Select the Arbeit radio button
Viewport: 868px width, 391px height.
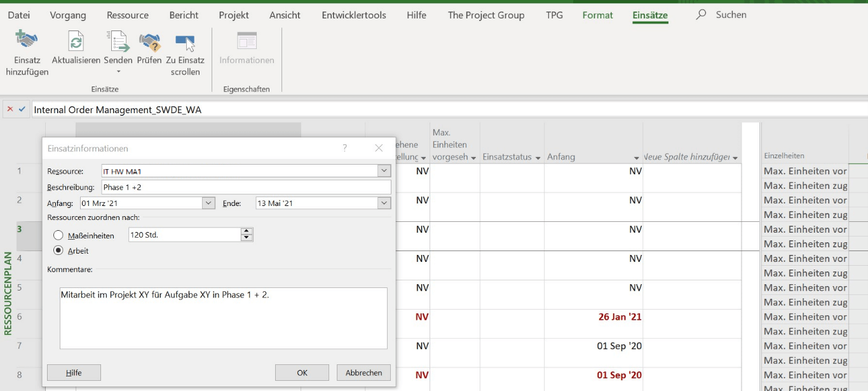[x=58, y=250]
